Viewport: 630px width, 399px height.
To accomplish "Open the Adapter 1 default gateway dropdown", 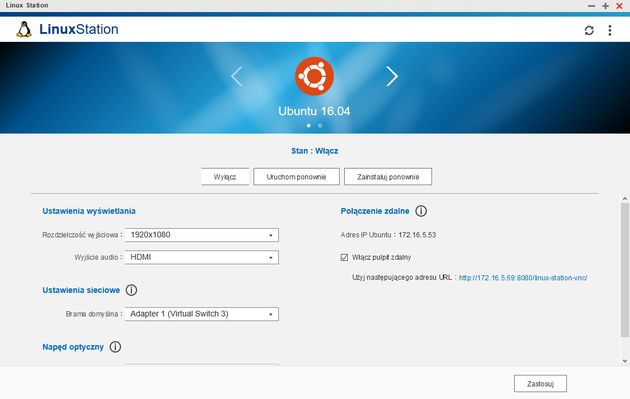I will [202, 314].
